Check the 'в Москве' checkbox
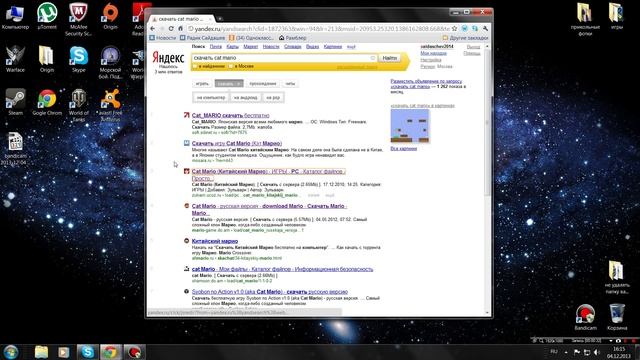Screen dimensions: 640x360 (x=231, y=66)
